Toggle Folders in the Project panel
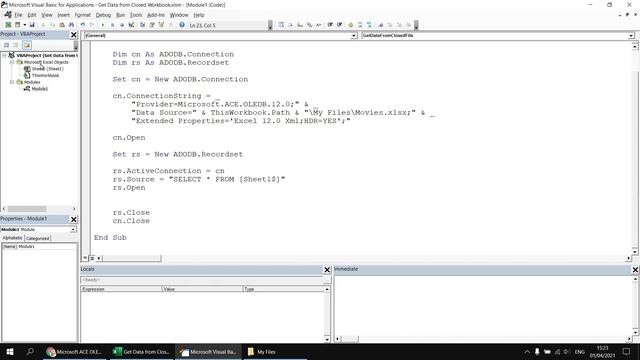Viewport: 640px width, 360px height. click(x=27, y=45)
